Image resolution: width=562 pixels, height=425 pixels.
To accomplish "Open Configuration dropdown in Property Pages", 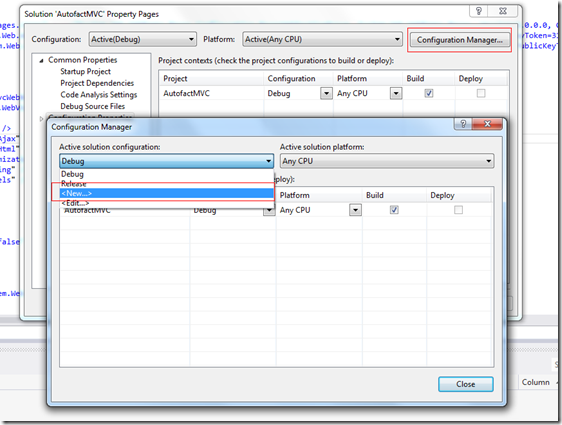I will [143, 39].
